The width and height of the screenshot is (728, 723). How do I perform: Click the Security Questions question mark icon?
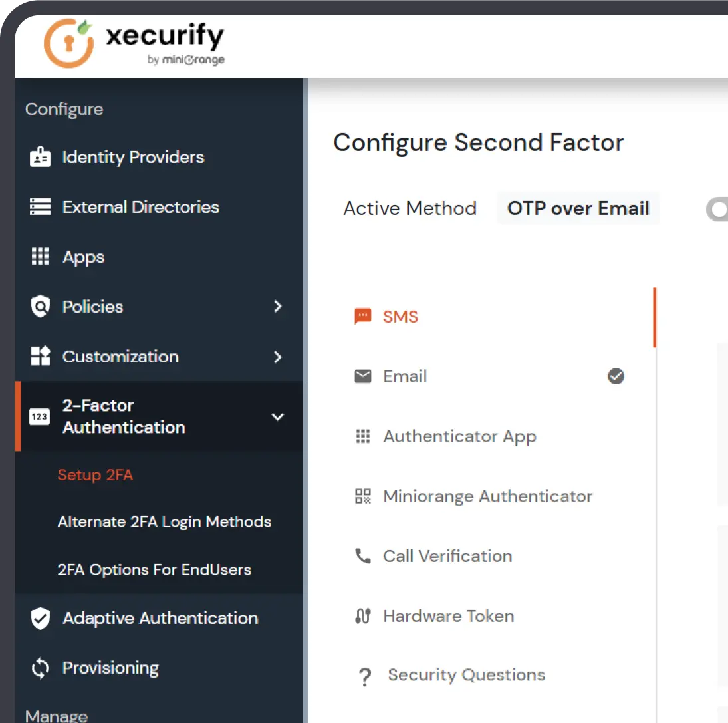tap(364, 675)
